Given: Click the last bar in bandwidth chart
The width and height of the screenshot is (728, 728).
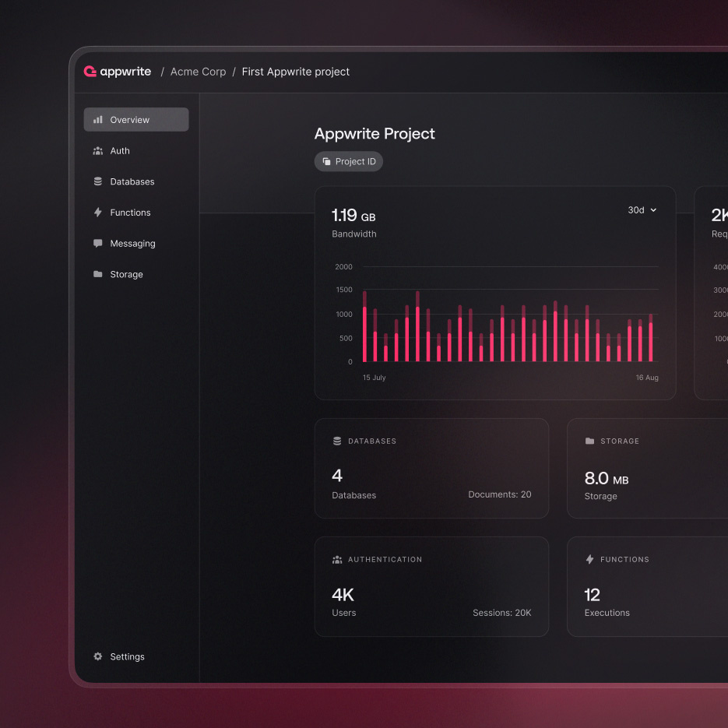Looking at the screenshot, I should coord(651,338).
